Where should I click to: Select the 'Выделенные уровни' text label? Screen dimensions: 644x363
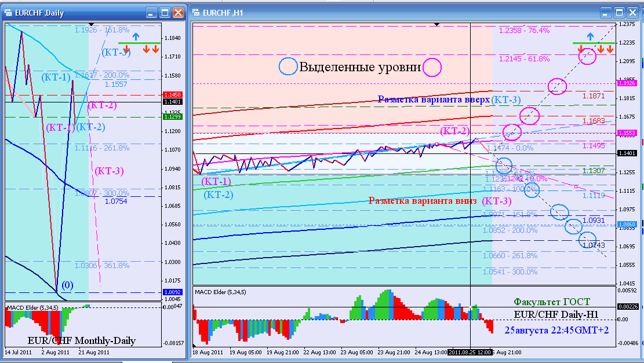360,67
